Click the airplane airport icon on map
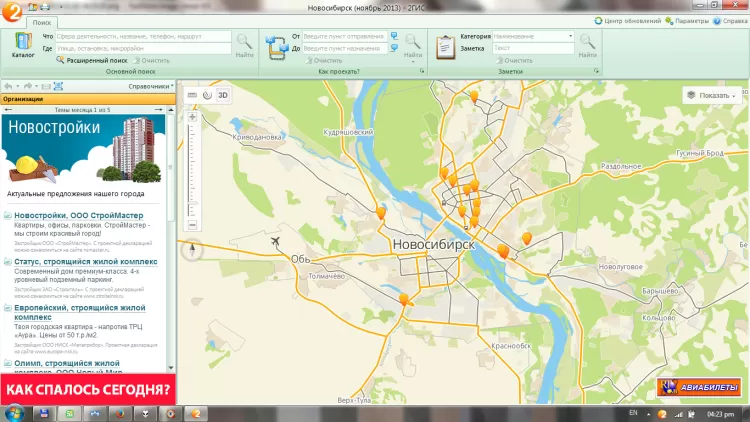This screenshot has height=422, width=750. [275, 241]
